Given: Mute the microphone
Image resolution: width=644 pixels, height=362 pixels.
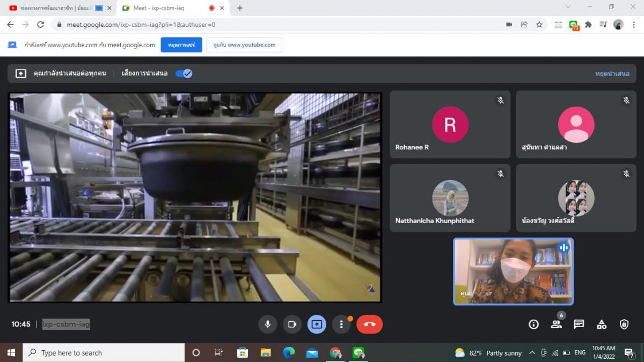Looking at the screenshot, I should 267,324.
